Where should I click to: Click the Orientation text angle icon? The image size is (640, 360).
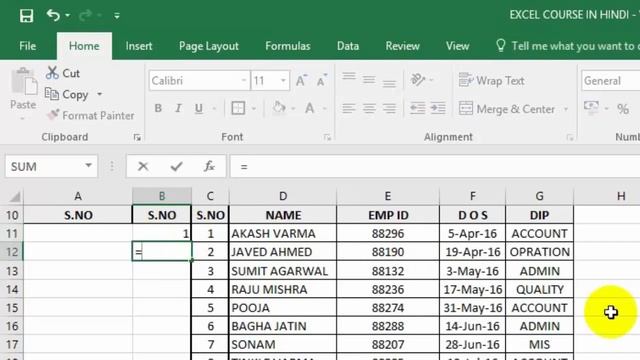[x=418, y=79]
